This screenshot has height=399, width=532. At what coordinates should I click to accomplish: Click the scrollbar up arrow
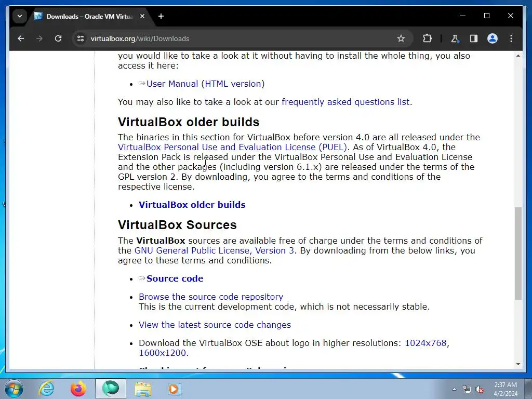point(518,56)
